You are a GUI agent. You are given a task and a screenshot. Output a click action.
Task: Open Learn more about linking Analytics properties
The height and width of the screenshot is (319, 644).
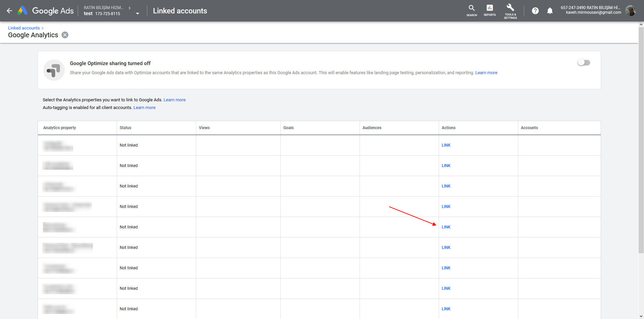coord(174,100)
